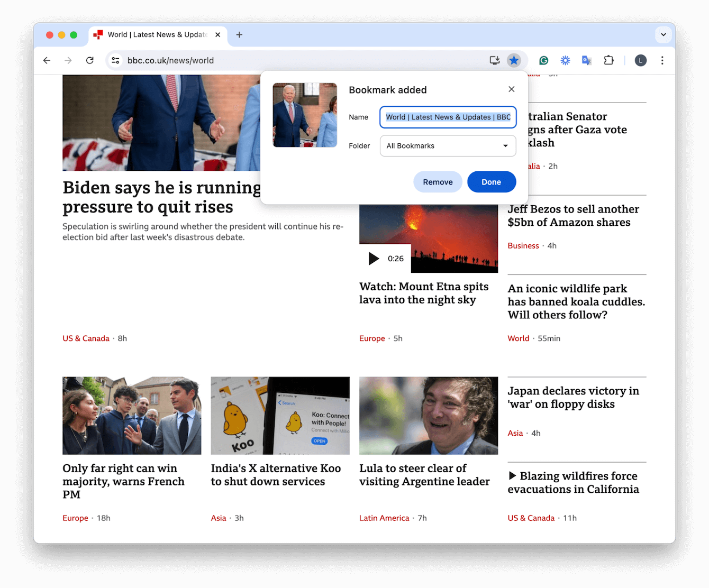
Task: Play the Mount Etna lava video
Action: (x=372, y=259)
